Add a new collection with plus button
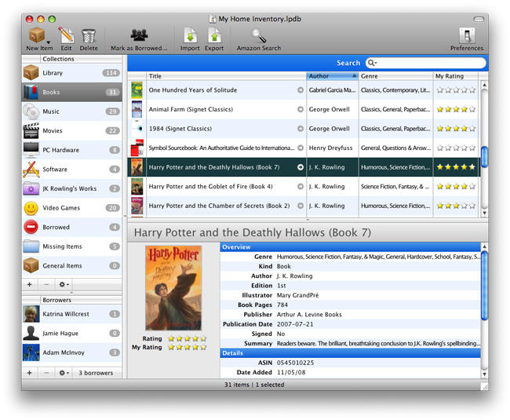The width and height of the screenshot is (510, 420). click(x=30, y=284)
